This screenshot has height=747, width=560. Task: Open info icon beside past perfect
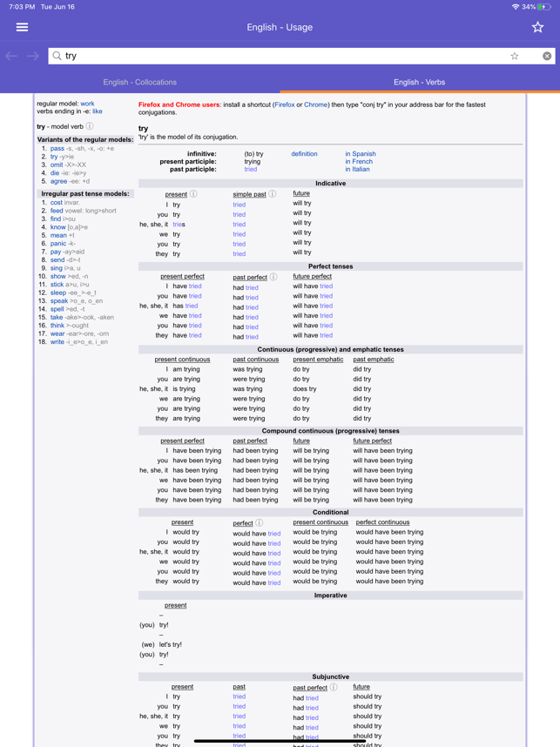click(x=273, y=277)
